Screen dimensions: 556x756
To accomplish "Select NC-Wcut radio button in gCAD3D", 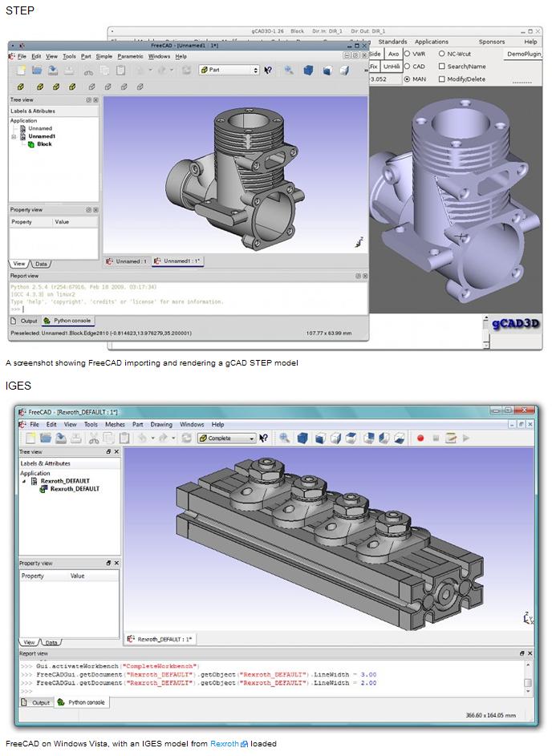I will point(441,54).
